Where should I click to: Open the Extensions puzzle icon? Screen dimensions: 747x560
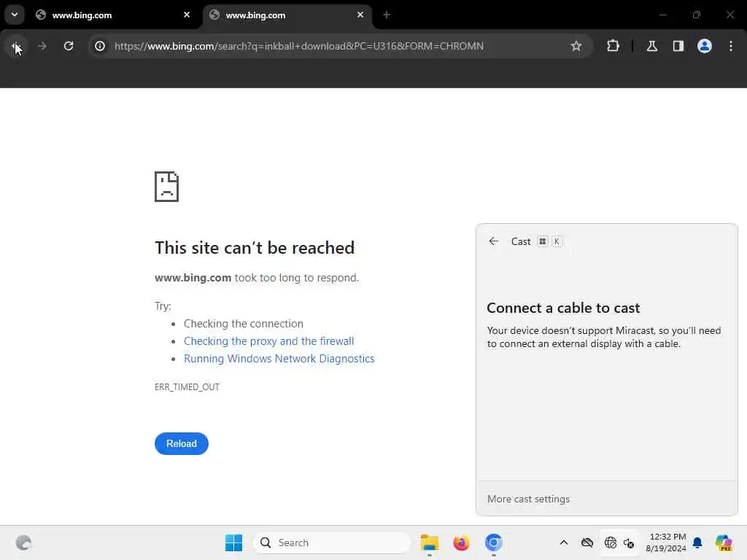click(613, 46)
